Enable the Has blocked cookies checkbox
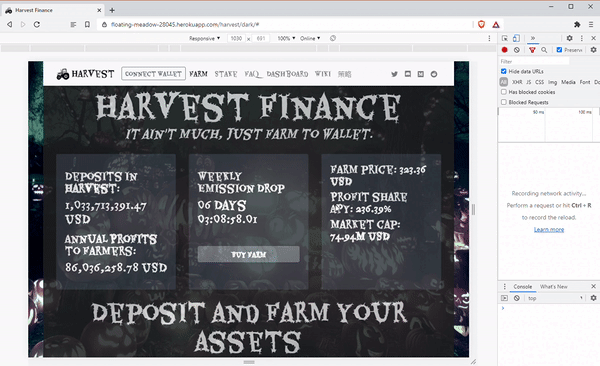This screenshot has height=366, width=600. [504, 92]
